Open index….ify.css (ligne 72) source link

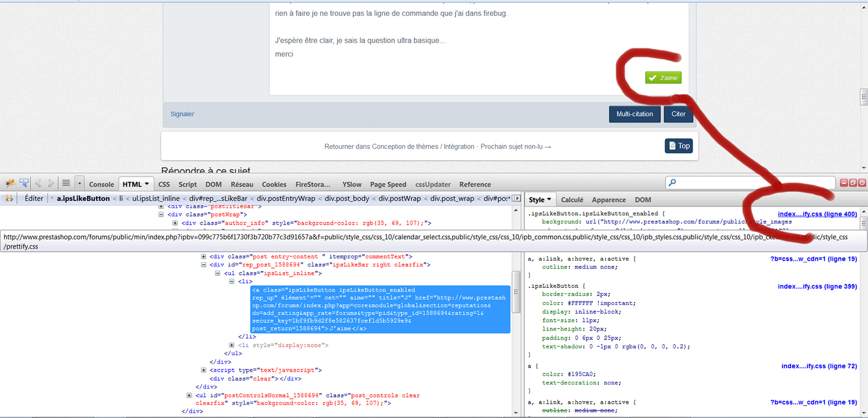click(x=819, y=366)
